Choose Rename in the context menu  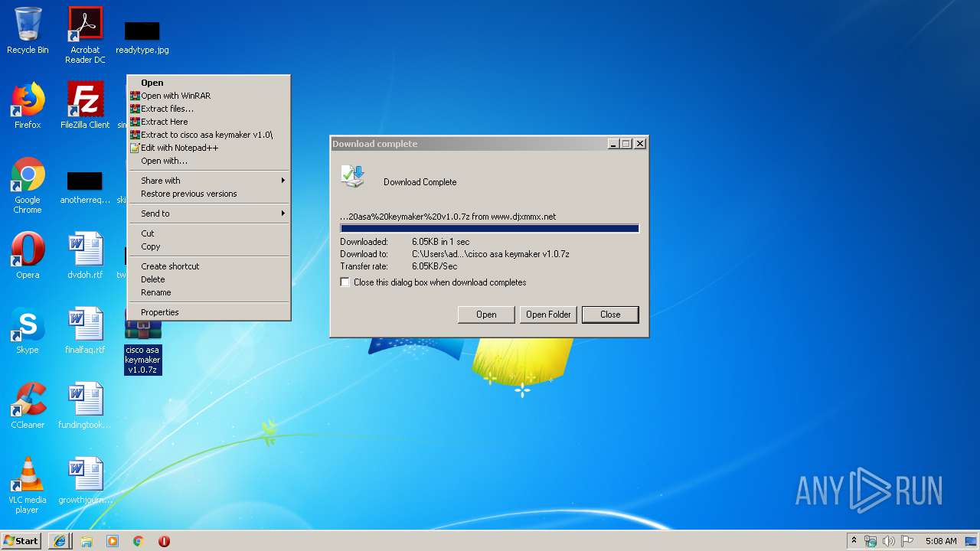[x=208, y=292]
